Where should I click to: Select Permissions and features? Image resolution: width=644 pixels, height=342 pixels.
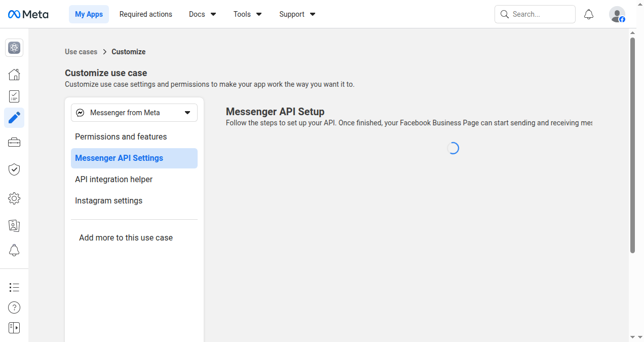point(134,137)
